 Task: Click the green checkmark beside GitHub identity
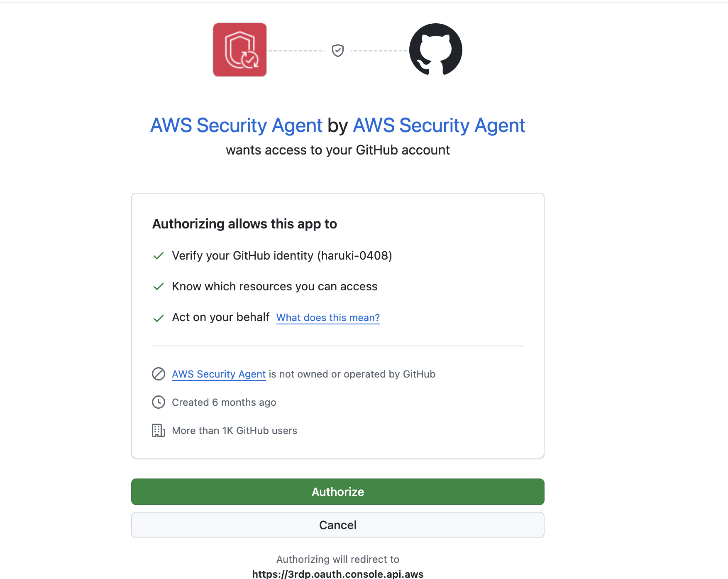pyautogui.click(x=159, y=256)
